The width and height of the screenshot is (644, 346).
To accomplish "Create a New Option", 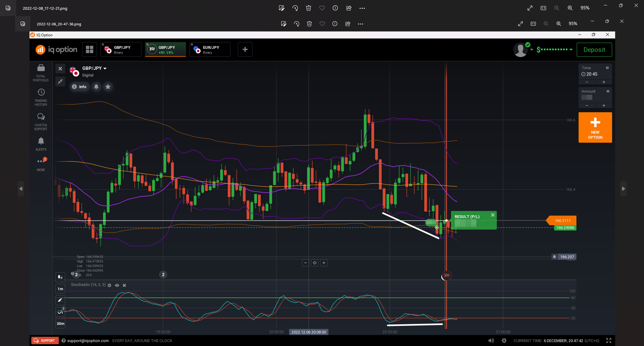I will (x=595, y=127).
